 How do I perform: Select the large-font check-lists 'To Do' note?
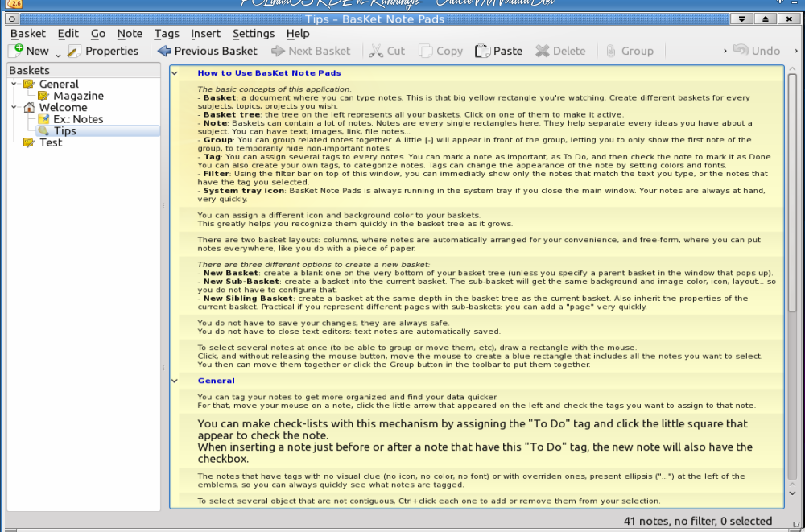(x=481, y=441)
